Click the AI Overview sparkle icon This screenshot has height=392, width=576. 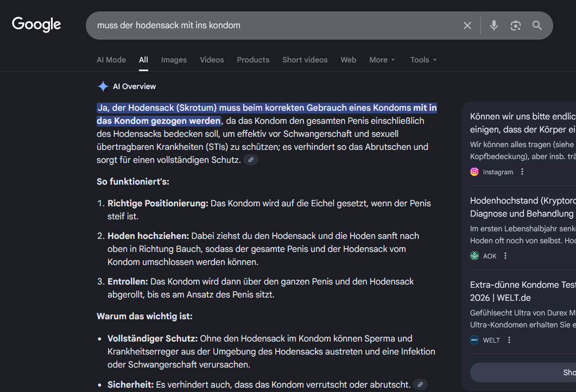point(103,86)
